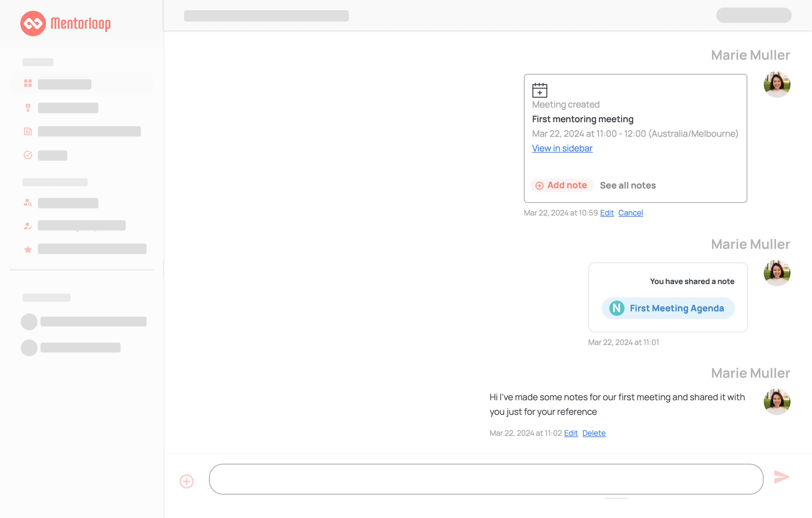Click the send message arrow icon
The width and height of the screenshot is (812, 518).
[781, 477]
